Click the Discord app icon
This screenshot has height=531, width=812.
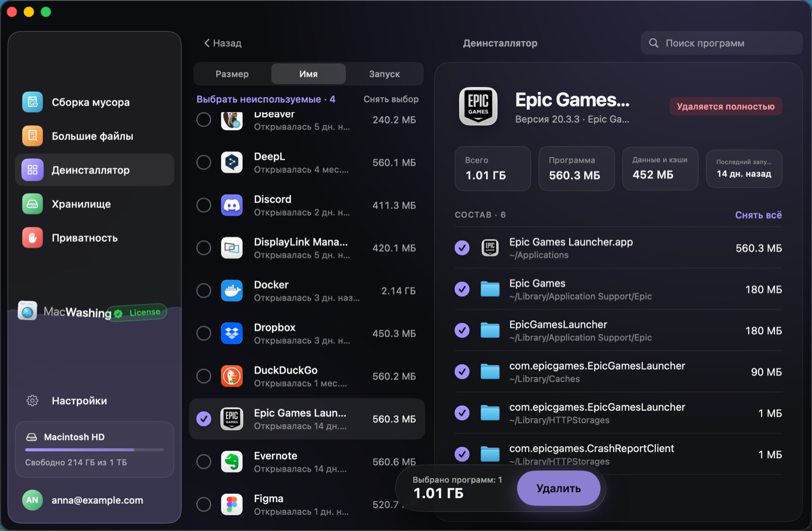pos(232,205)
